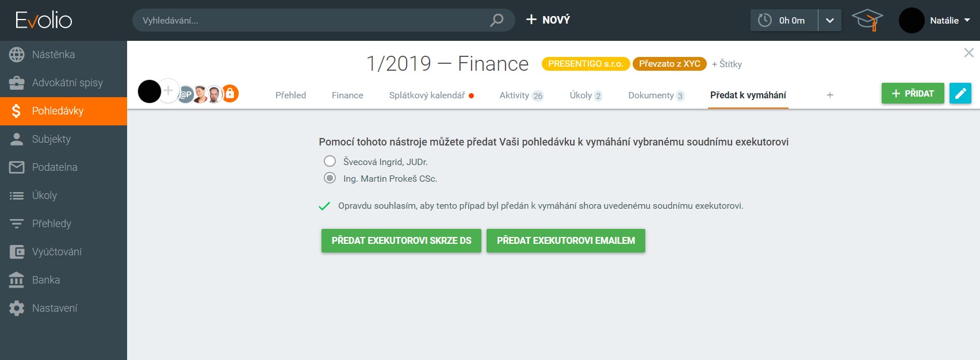Add a person with plus avatar
Screen dimensions: 980x360
coord(168,91)
